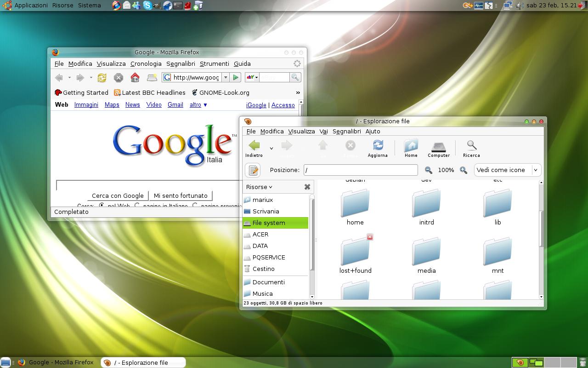Click the volume speaker icon in panel
The width and height of the screenshot is (588, 368).
pos(520,6)
